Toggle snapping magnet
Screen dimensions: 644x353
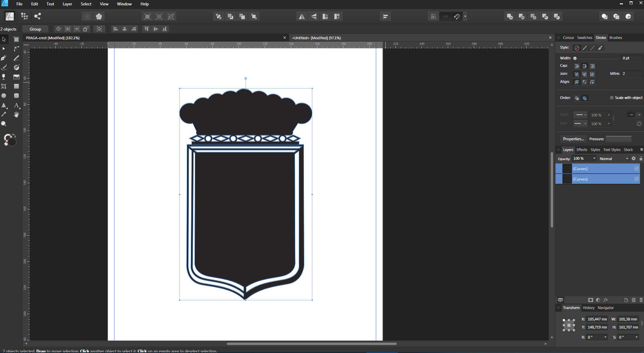[457, 16]
